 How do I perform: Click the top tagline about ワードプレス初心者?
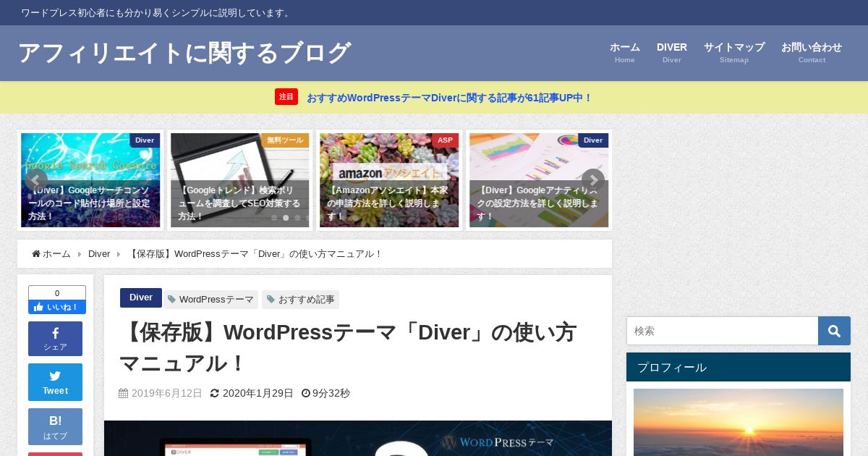156,13
